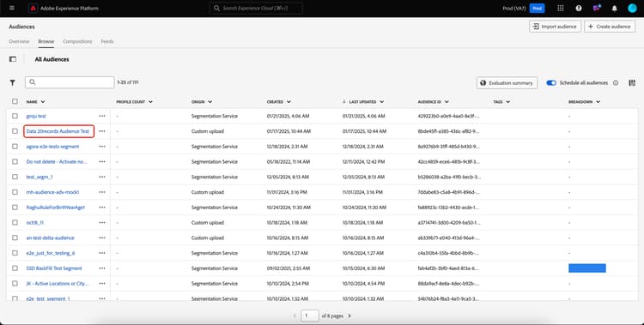Open the help question mark icon
The width and height of the screenshot is (644, 325).
point(579,9)
